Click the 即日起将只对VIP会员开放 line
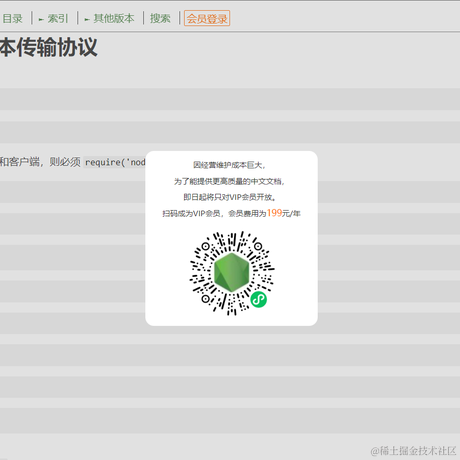Image resolution: width=460 pixels, height=460 pixels. pos(230,197)
